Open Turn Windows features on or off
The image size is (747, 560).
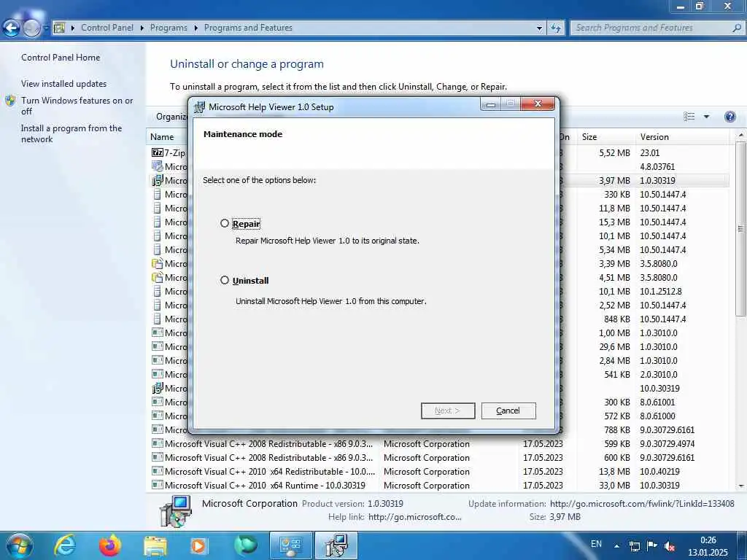77,106
